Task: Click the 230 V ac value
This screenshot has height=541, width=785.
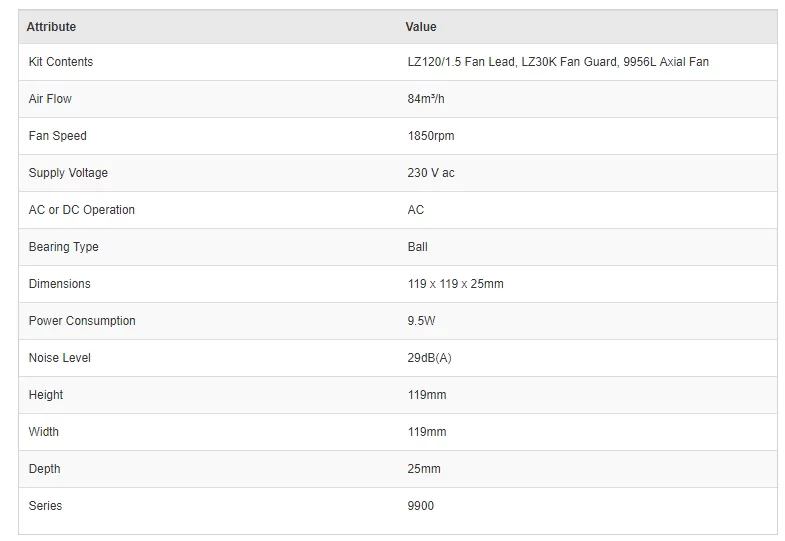Action: point(431,173)
